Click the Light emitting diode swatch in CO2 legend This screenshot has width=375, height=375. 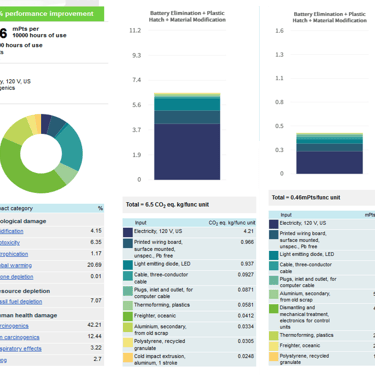[128, 265]
